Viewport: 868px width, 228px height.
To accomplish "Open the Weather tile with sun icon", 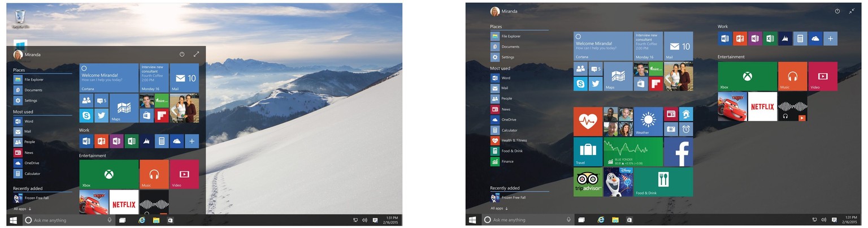I will point(648,121).
